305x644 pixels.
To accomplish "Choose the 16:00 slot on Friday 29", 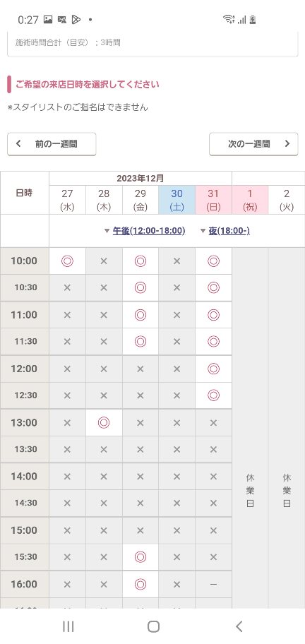I will [140, 584].
